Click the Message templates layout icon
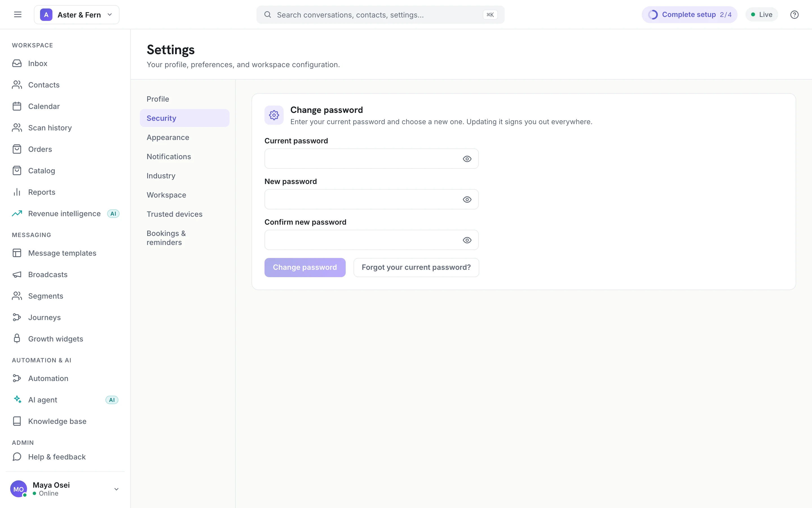 point(17,253)
